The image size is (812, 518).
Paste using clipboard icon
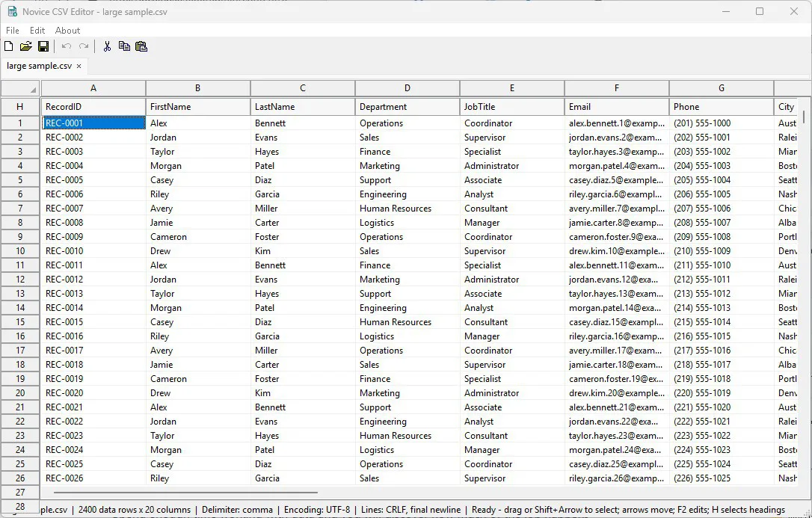pos(141,46)
